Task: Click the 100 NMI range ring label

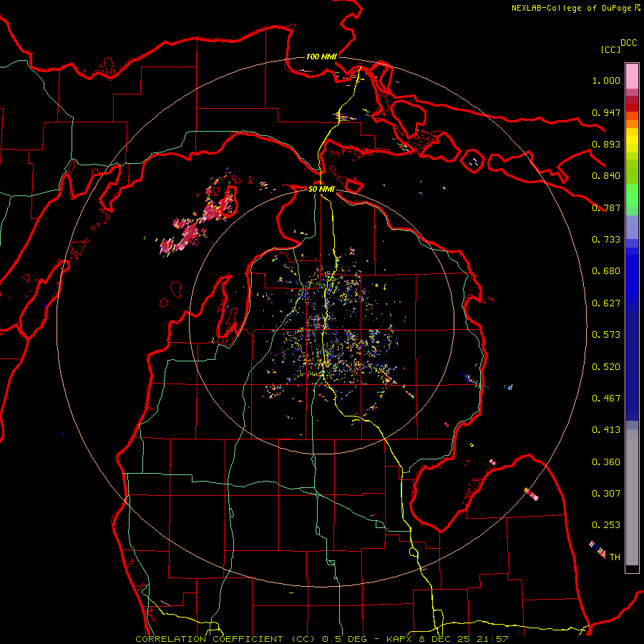Action: pos(321,57)
